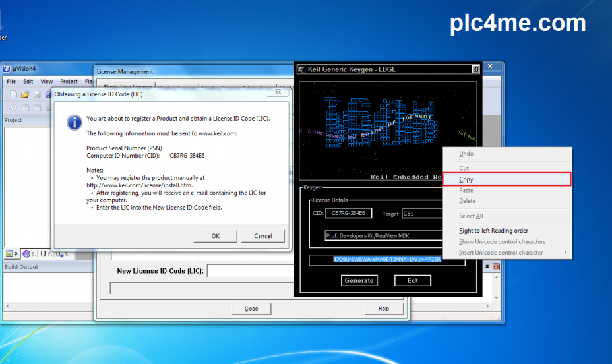This screenshot has height=364, width=612.
Task: Open the Project menu in µVision4
Action: pyautogui.click(x=69, y=82)
